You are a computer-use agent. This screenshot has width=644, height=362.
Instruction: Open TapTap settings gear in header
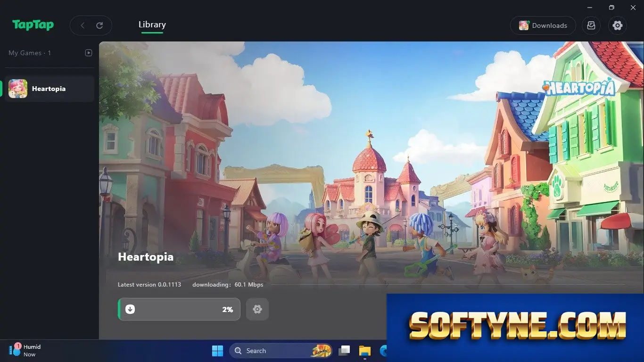click(618, 25)
